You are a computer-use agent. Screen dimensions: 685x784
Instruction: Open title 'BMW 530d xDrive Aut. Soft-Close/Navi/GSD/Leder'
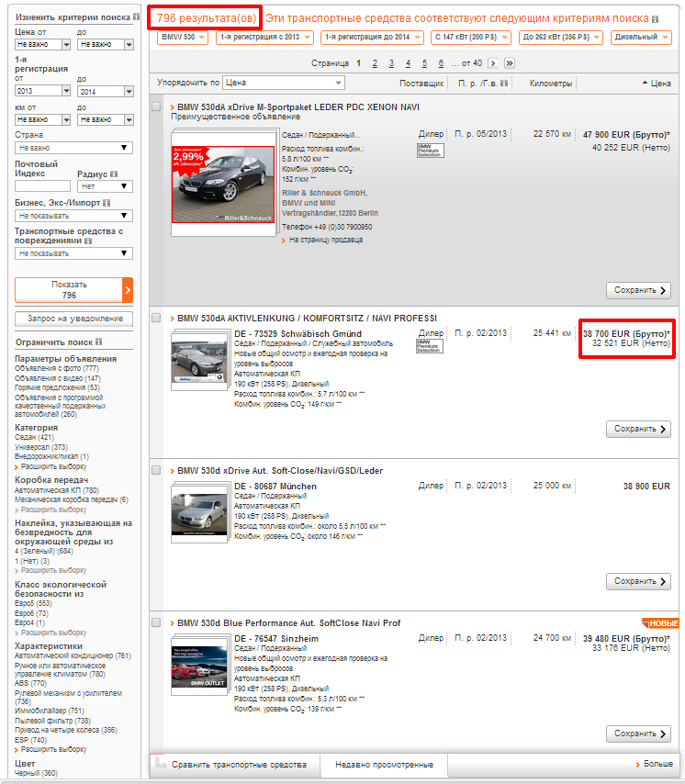click(x=280, y=471)
